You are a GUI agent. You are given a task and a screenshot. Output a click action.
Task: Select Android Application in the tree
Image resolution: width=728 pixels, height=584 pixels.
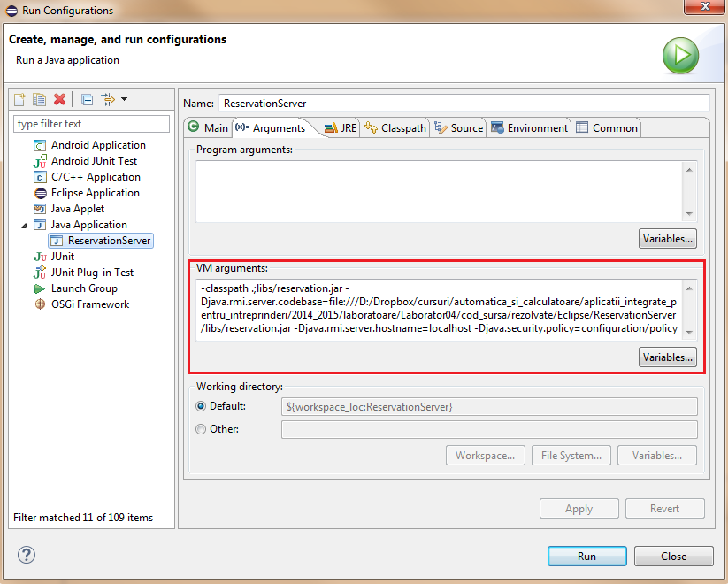tap(98, 145)
